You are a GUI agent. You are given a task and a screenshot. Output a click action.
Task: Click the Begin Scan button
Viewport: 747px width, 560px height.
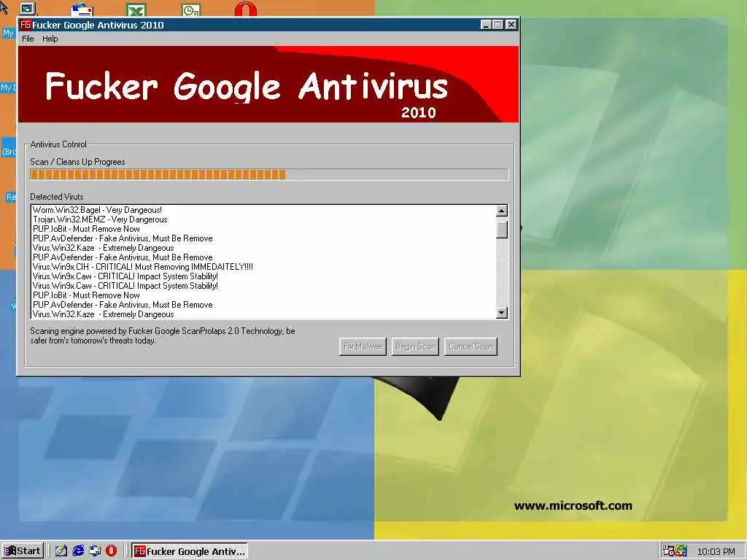415,346
